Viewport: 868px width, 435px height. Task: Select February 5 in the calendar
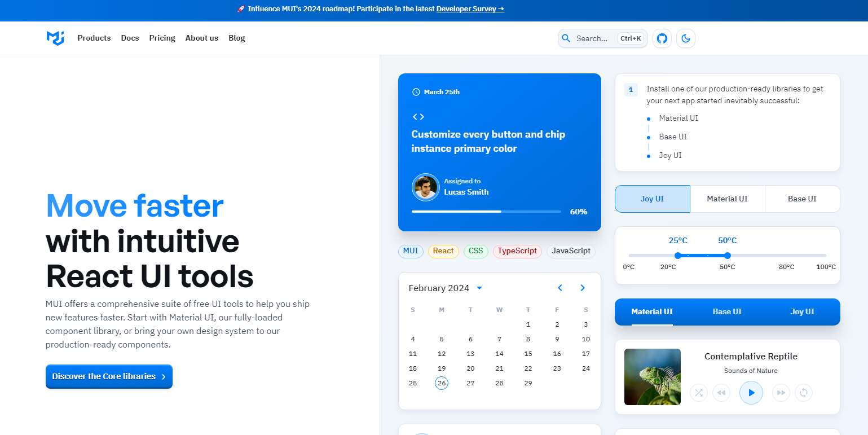pos(442,339)
